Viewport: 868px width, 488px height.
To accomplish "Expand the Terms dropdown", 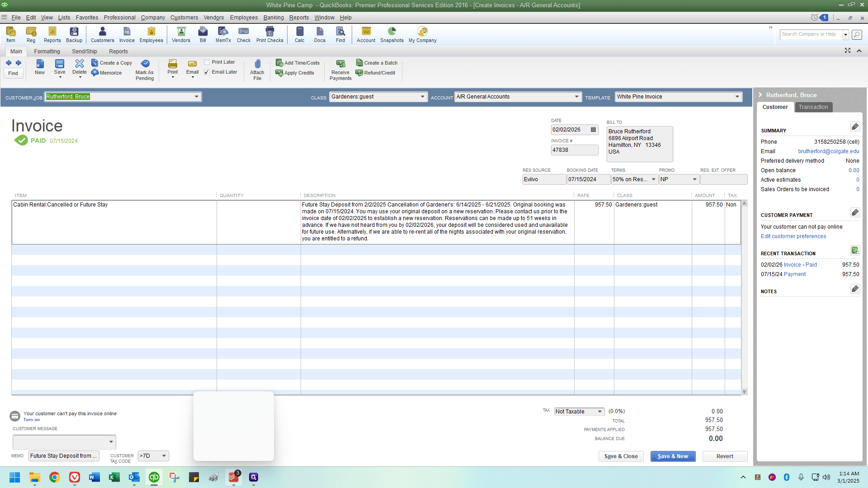I will coord(654,179).
